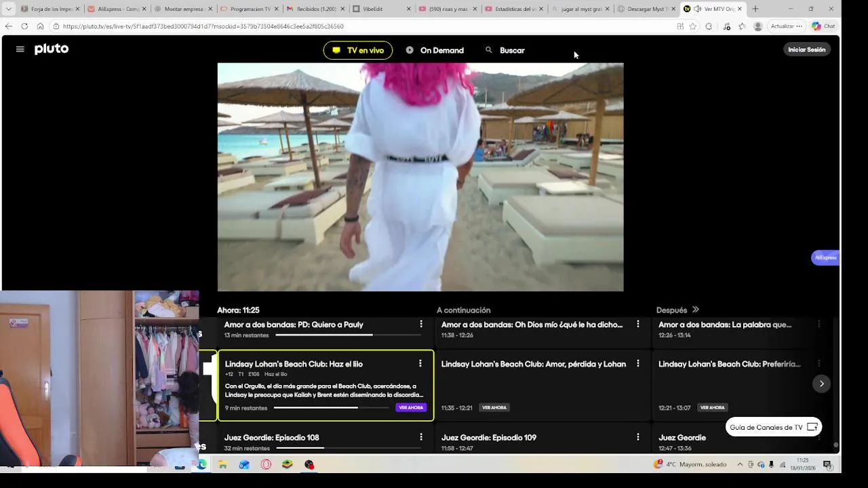The width and height of the screenshot is (868, 488).
Task: Open Opera browser from taskbar
Action: [x=266, y=464]
